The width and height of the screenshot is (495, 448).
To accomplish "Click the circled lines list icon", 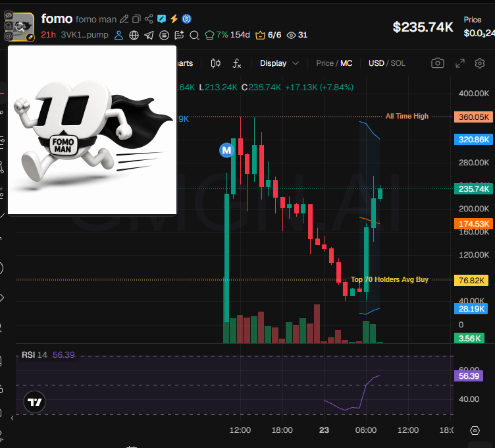I will click(164, 35).
